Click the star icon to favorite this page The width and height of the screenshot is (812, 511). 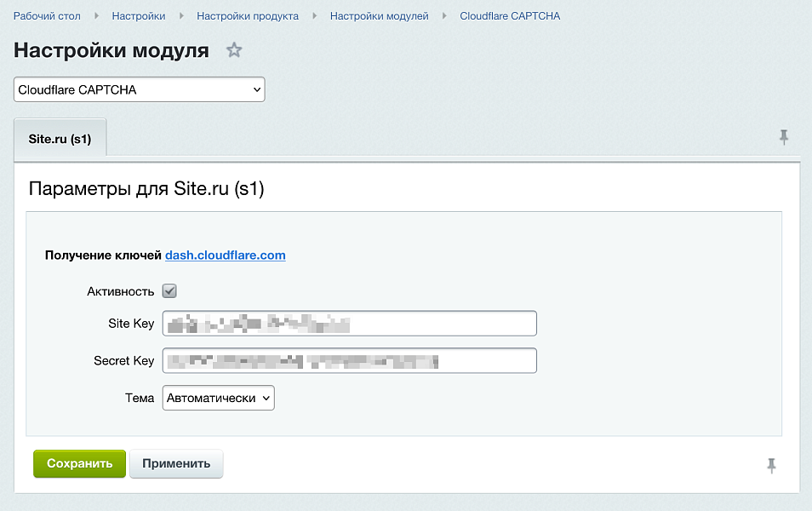point(234,50)
